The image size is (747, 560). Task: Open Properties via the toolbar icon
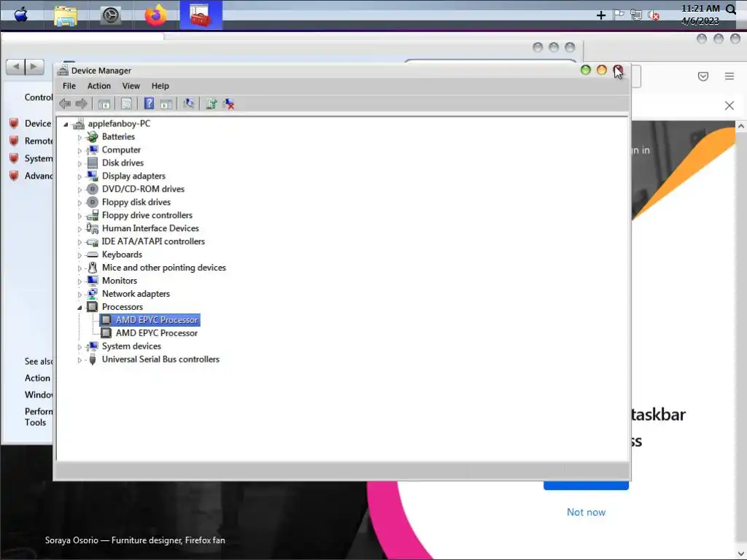(126, 104)
